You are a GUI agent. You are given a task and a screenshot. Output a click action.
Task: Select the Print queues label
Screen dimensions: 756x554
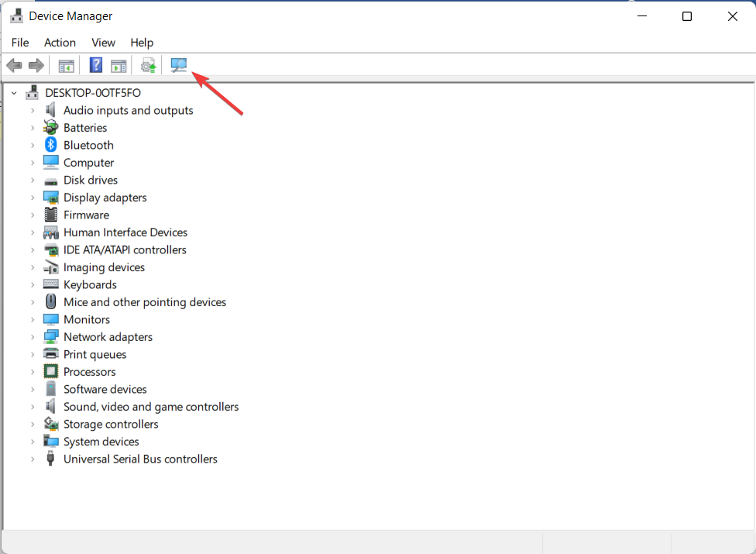[95, 355]
